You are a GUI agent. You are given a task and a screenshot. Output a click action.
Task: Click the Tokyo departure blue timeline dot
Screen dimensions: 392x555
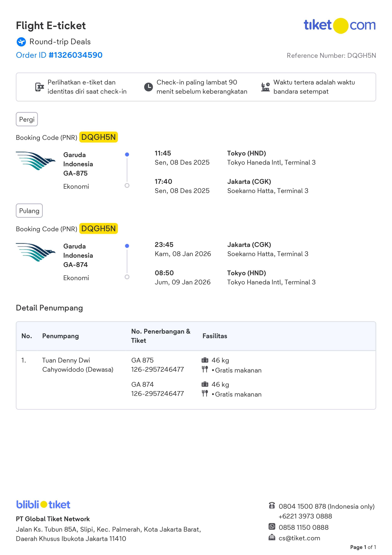point(127,155)
